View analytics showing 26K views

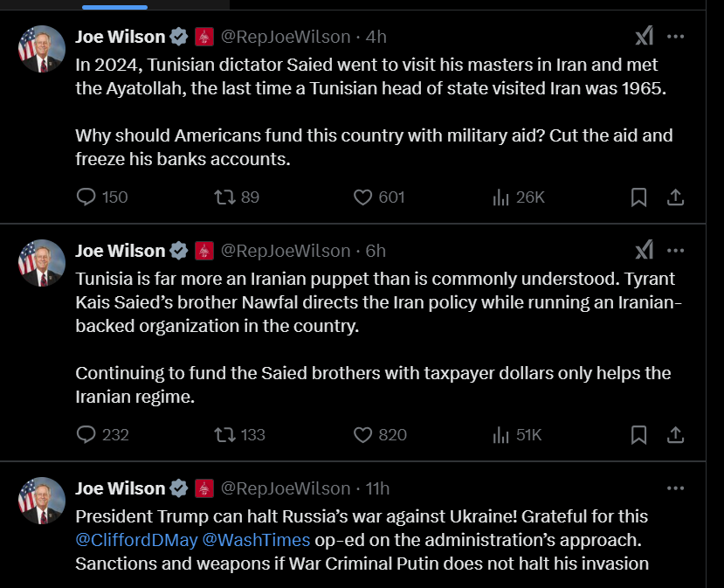coord(501,197)
